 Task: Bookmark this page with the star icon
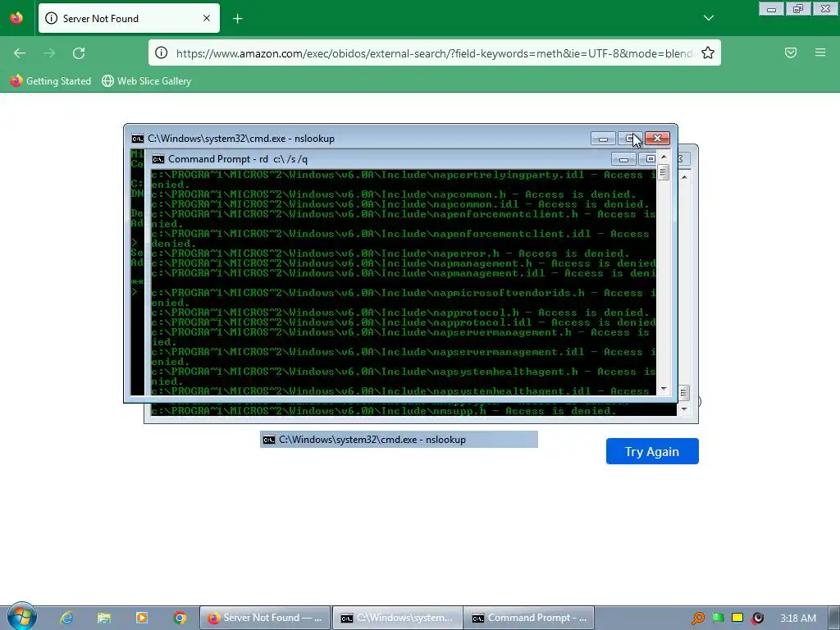[x=708, y=53]
